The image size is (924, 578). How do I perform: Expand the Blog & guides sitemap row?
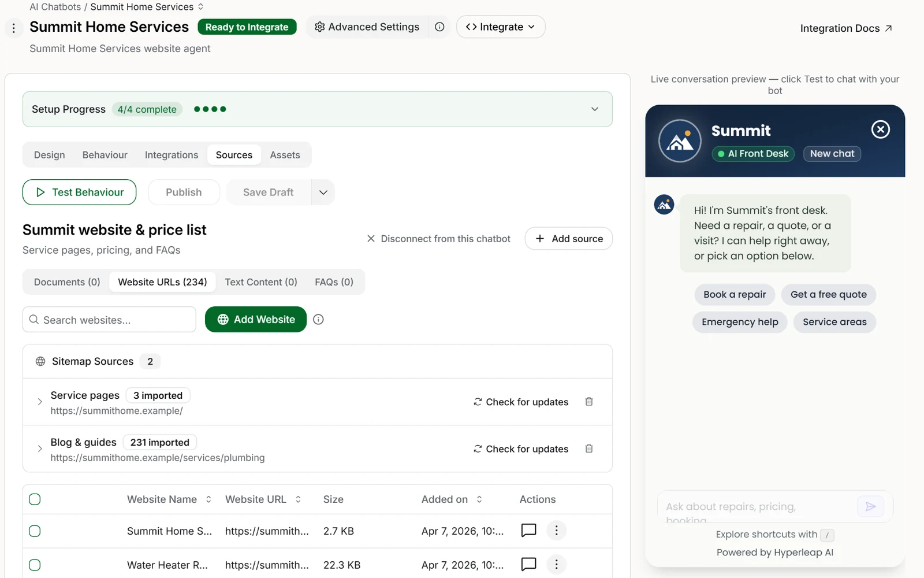(39, 449)
